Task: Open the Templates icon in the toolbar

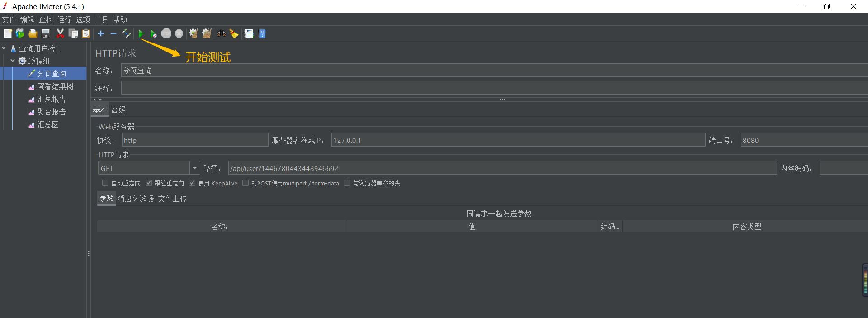Action: point(20,33)
